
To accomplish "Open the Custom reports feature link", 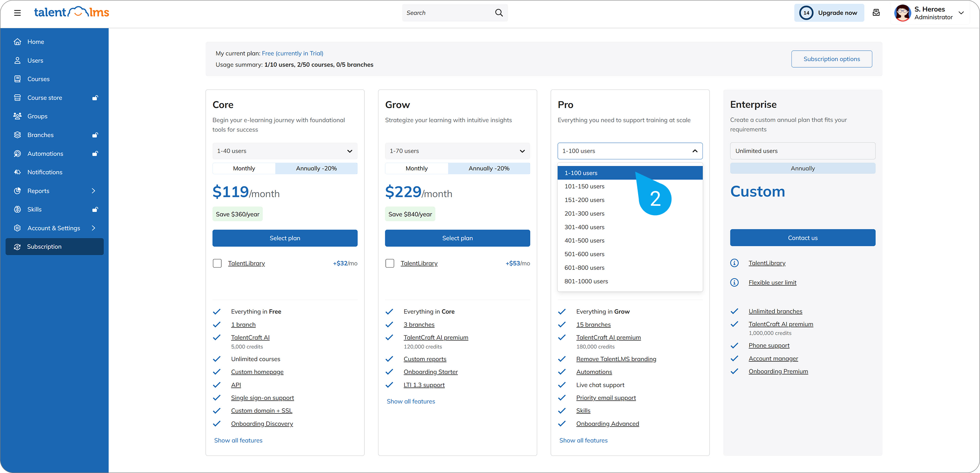I will point(425,359).
